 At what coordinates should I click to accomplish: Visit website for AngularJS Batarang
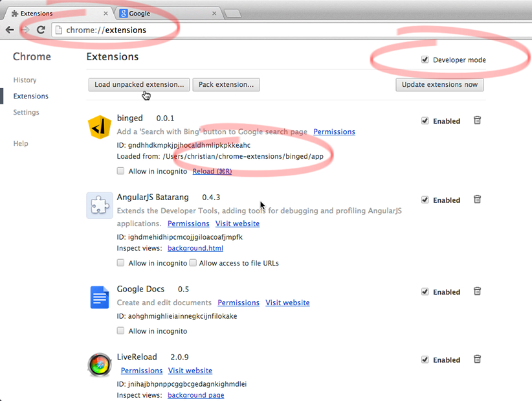pyautogui.click(x=238, y=223)
